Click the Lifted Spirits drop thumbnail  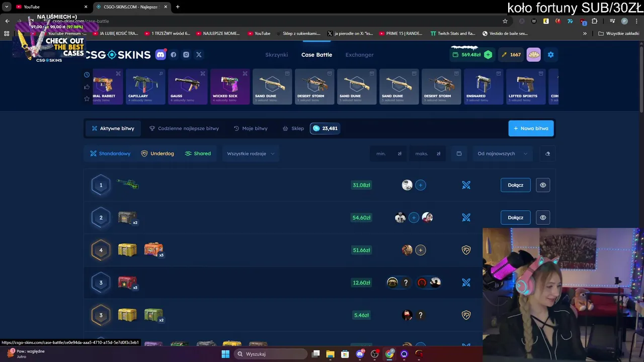point(526,86)
